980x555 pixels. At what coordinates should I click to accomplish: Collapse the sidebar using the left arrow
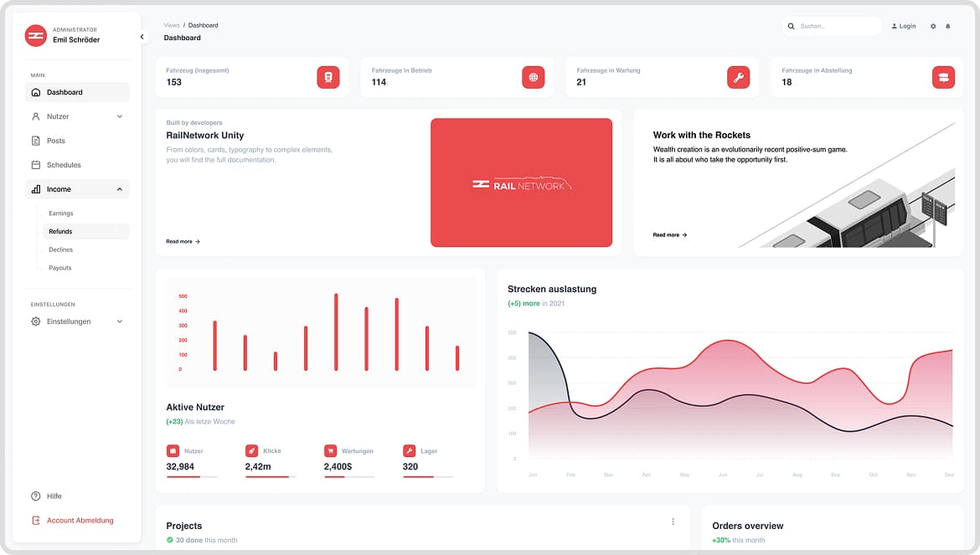point(142,36)
